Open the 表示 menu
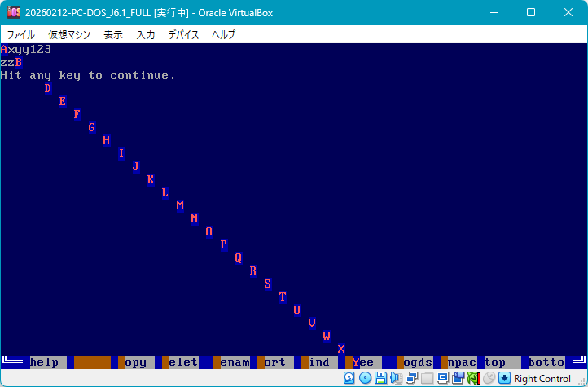This screenshot has width=588, height=387. coord(113,35)
